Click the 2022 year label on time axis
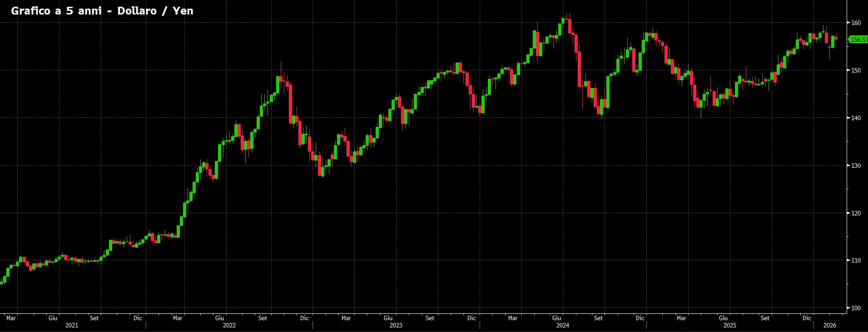This screenshot has width=868, height=332. coord(229,325)
